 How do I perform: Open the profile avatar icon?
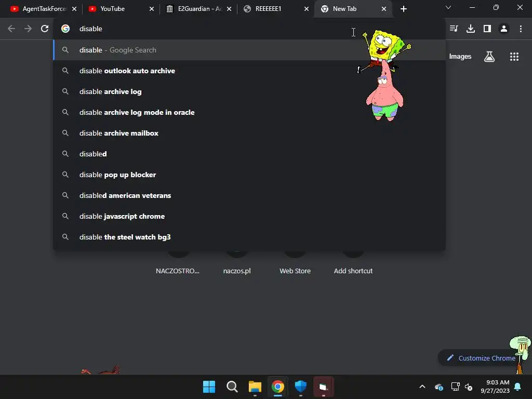504,29
